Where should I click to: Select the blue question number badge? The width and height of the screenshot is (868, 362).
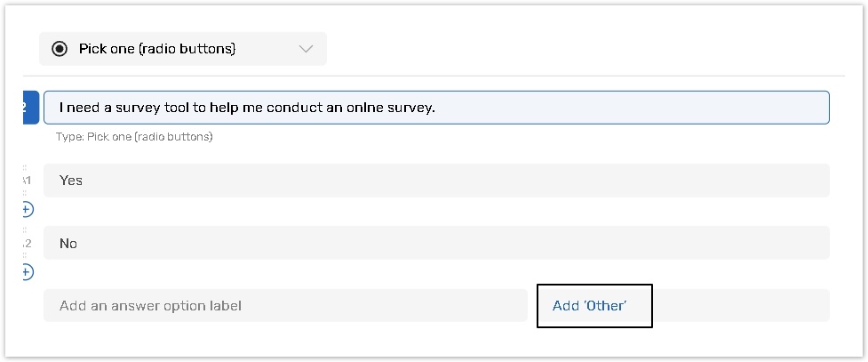coord(30,108)
